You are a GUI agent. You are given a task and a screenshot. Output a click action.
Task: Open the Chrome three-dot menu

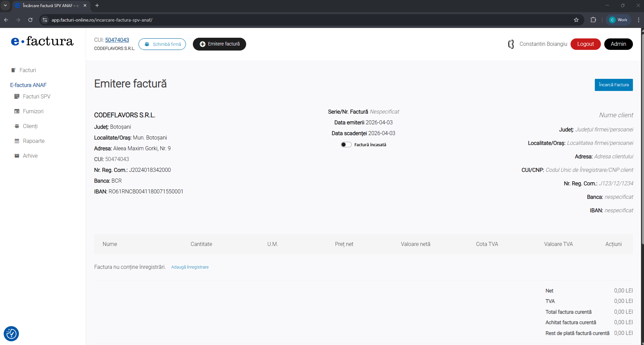[638, 20]
